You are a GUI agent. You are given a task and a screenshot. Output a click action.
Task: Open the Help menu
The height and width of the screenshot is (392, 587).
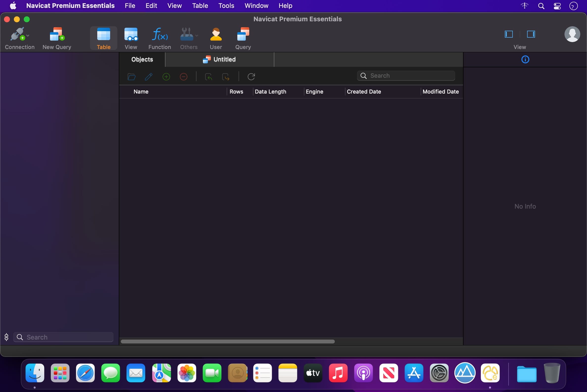point(285,5)
